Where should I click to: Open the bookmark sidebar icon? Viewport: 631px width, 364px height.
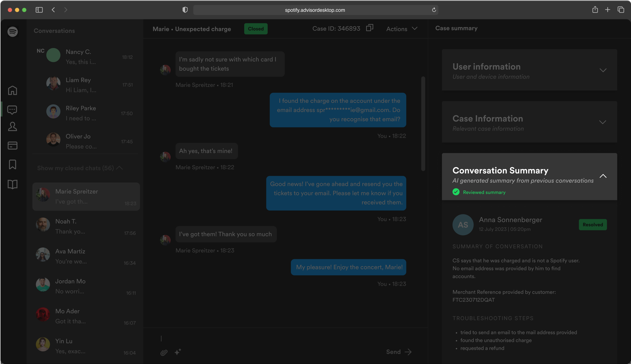[13, 165]
